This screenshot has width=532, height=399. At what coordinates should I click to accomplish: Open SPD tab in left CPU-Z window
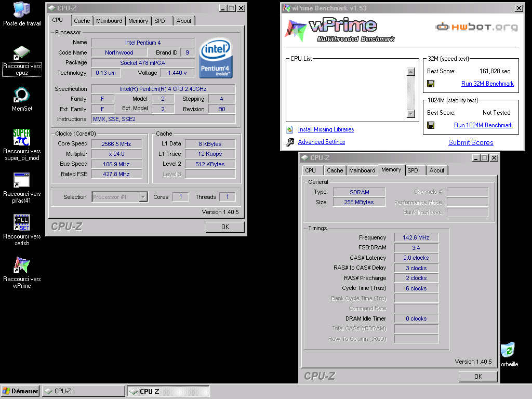(160, 21)
